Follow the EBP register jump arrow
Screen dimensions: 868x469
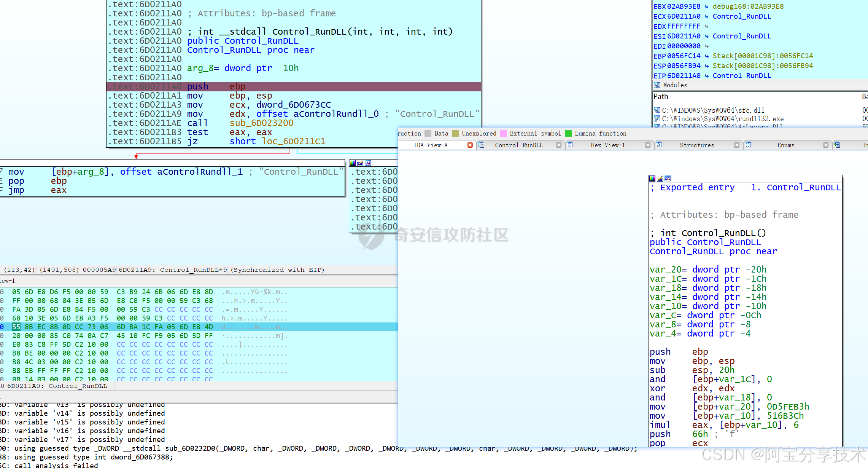pos(706,56)
